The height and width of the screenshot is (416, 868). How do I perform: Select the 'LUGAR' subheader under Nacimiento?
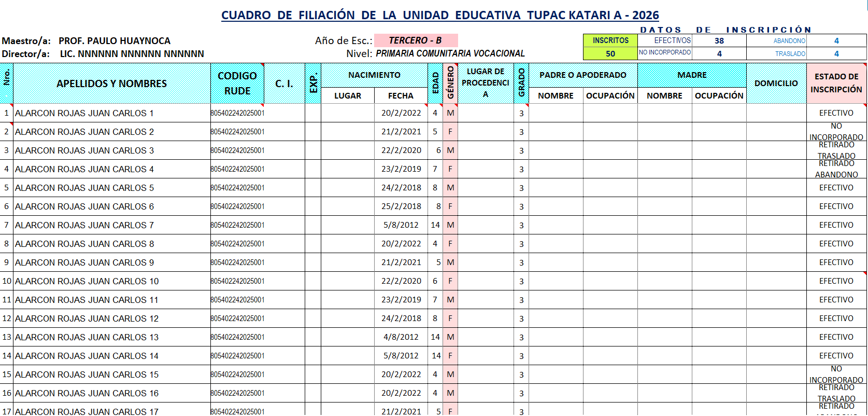[x=348, y=95]
